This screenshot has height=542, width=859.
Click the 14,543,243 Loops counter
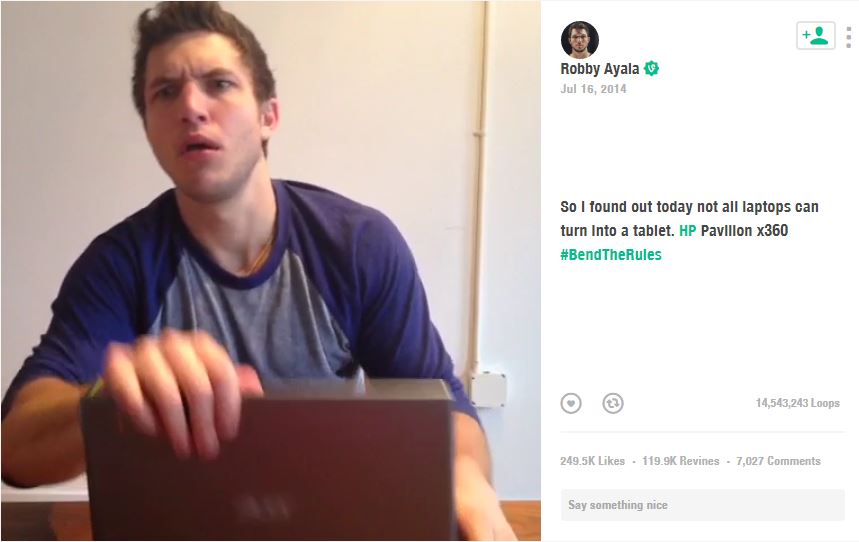coord(798,403)
